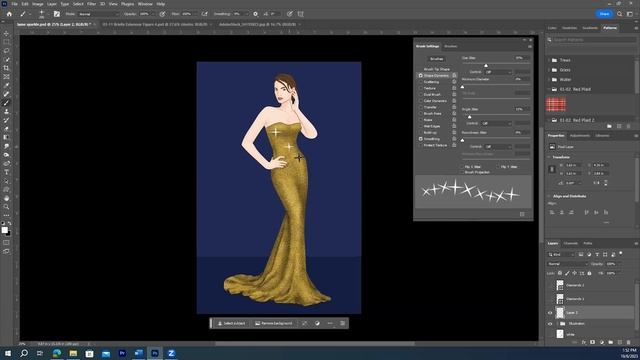
Task: Switch to the Swatches tab
Action: [x=569, y=28]
